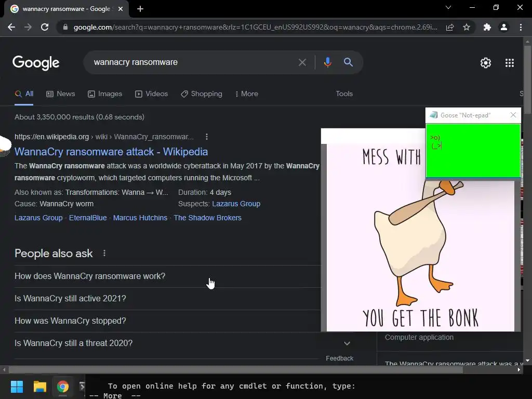Close the wannacry ransomware tab
This screenshot has height=399, width=532.
121,9
